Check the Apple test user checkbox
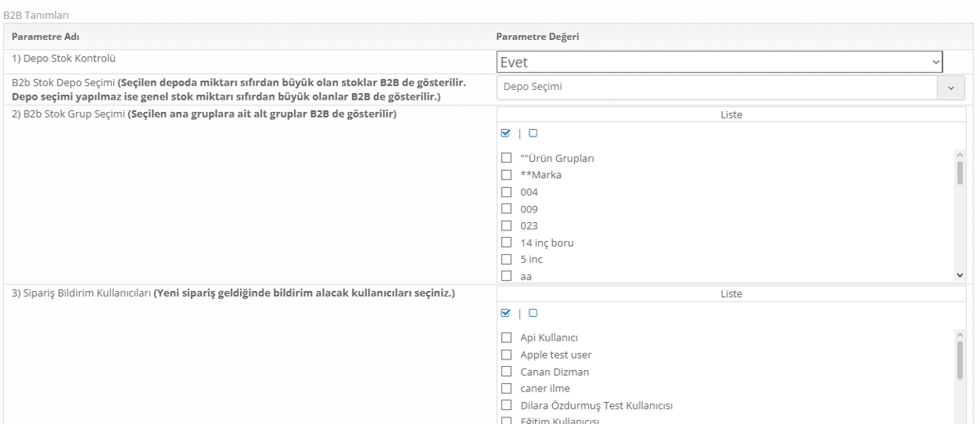Image resolution: width=980 pixels, height=424 pixels. [x=506, y=355]
